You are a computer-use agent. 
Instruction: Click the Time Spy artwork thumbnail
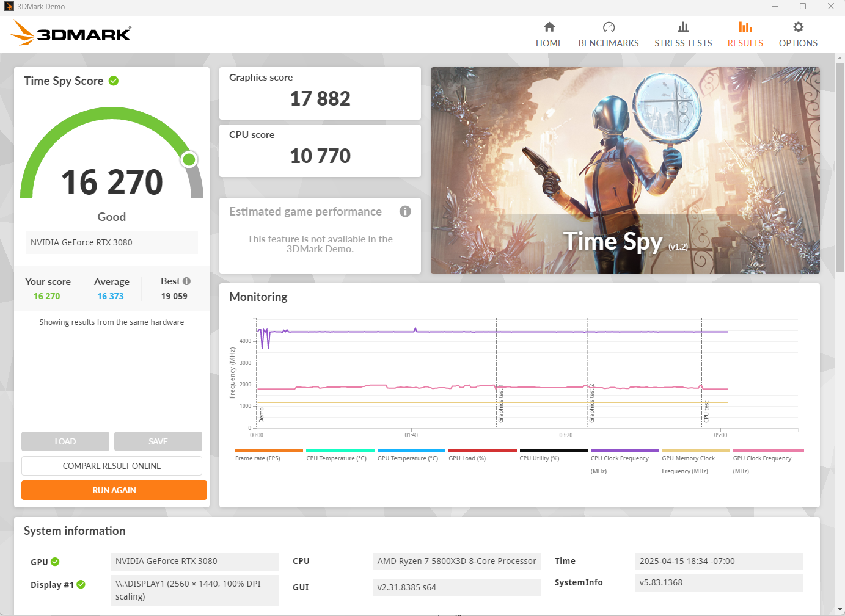(x=625, y=170)
